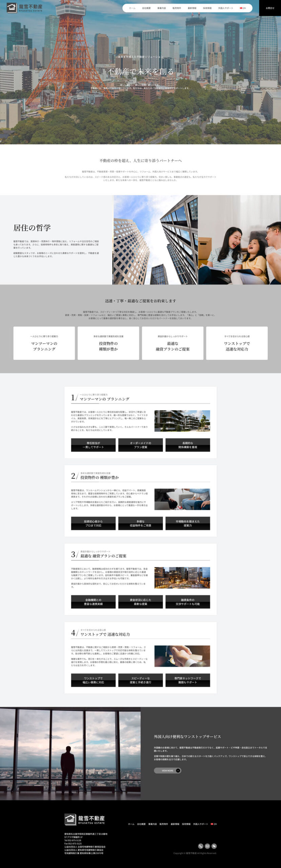The width and height of the screenshot is (281, 868).
Task: Switch language via header ZH flag
Action: tap(243, 8)
